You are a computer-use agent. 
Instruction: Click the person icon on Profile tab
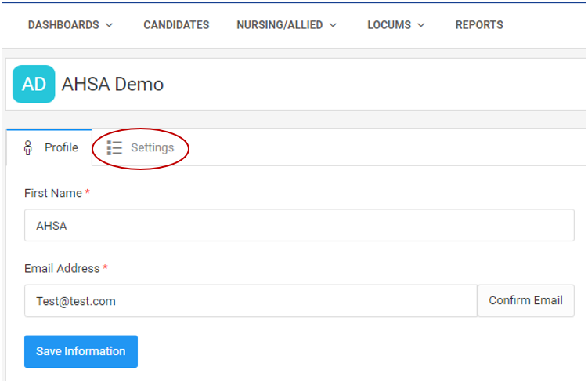pyautogui.click(x=28, y=148)
